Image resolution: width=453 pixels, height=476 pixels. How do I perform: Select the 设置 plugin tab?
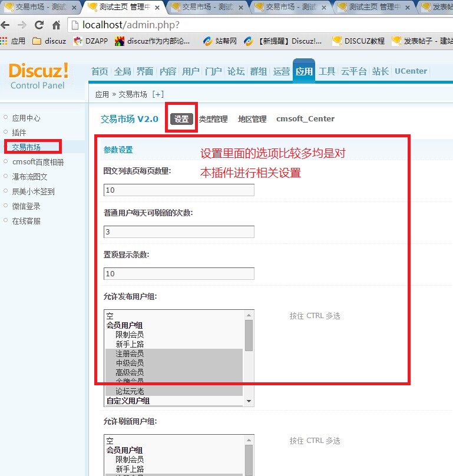(x=181, y=119)
